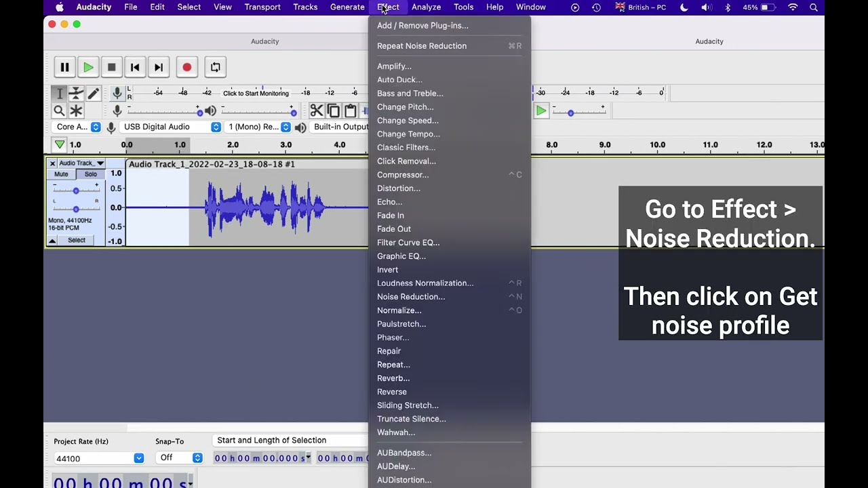Screen dimensions: 868x488
Task: Choose AUBandpass... effect
Action: [x=449, y=453]
